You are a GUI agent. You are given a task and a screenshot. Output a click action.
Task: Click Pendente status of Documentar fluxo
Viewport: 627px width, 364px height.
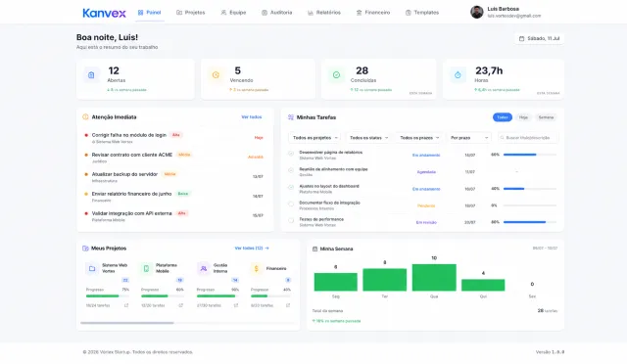[x=426, y=205]
